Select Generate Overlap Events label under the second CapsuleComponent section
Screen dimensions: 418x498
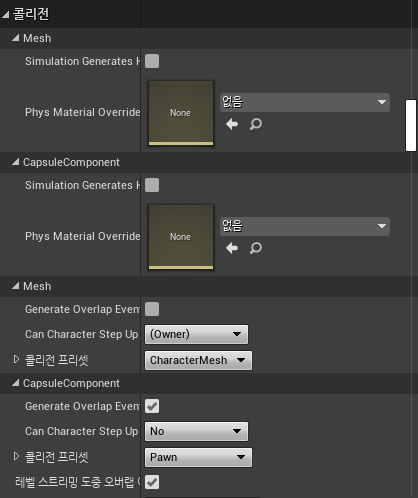(82, 406)
